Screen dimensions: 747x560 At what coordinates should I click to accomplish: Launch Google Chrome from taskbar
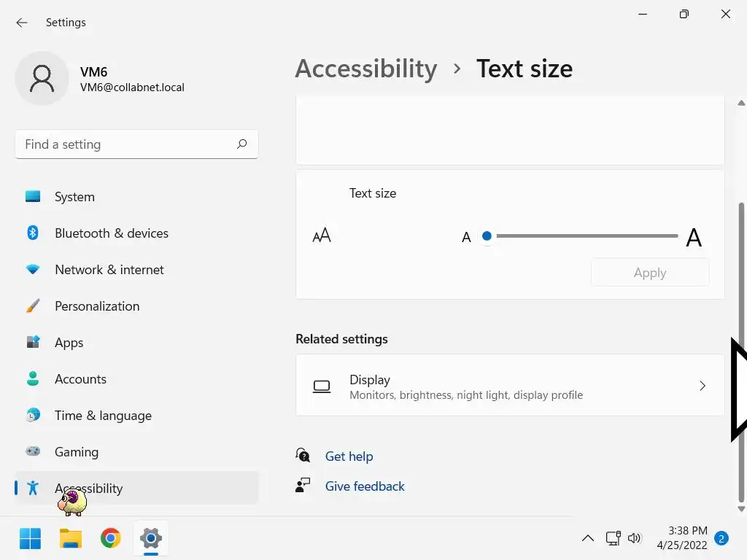pyautogui.click(x=111, y=539)
